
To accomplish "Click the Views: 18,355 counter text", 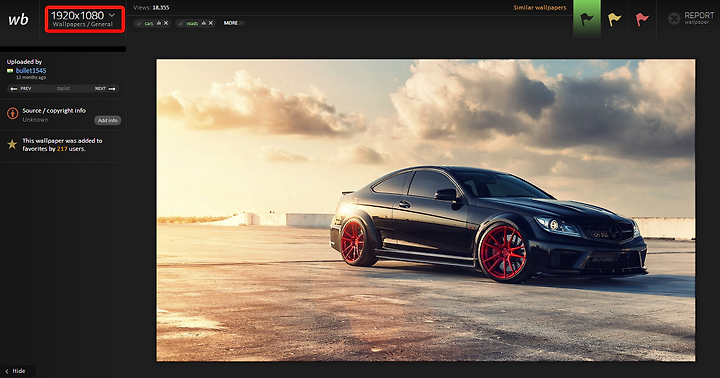I will [151, 8].
